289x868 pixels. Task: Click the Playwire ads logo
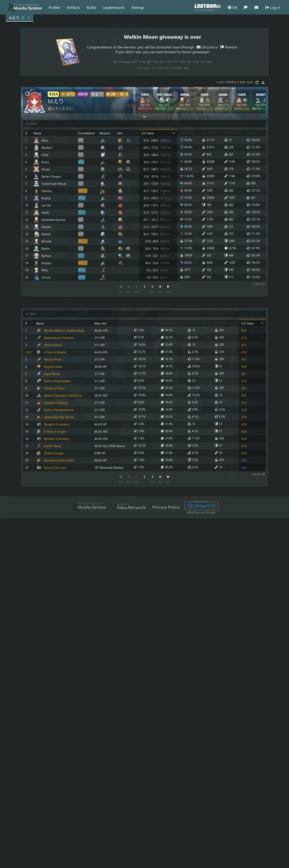[x=201, y=505]
